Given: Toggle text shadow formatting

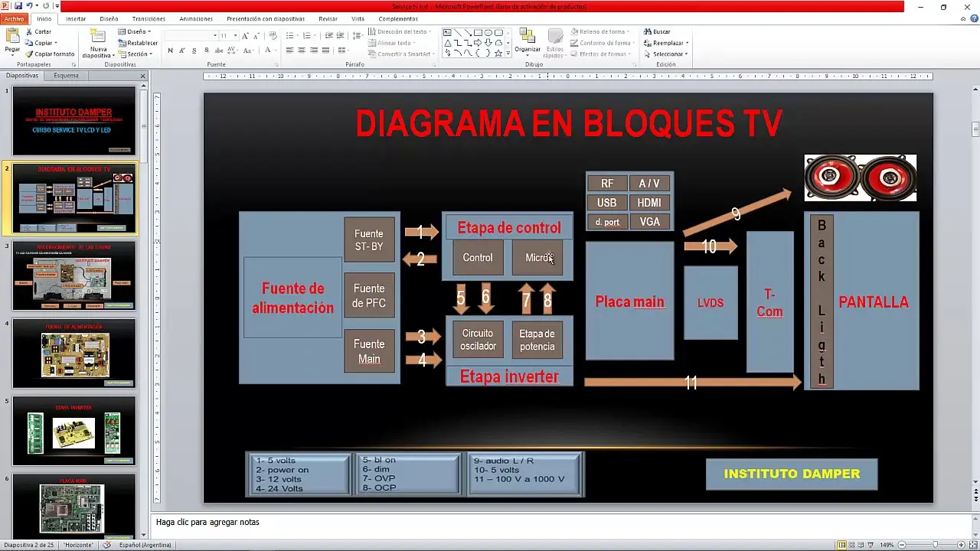Looking at the screenshot, I should (207, 51).
